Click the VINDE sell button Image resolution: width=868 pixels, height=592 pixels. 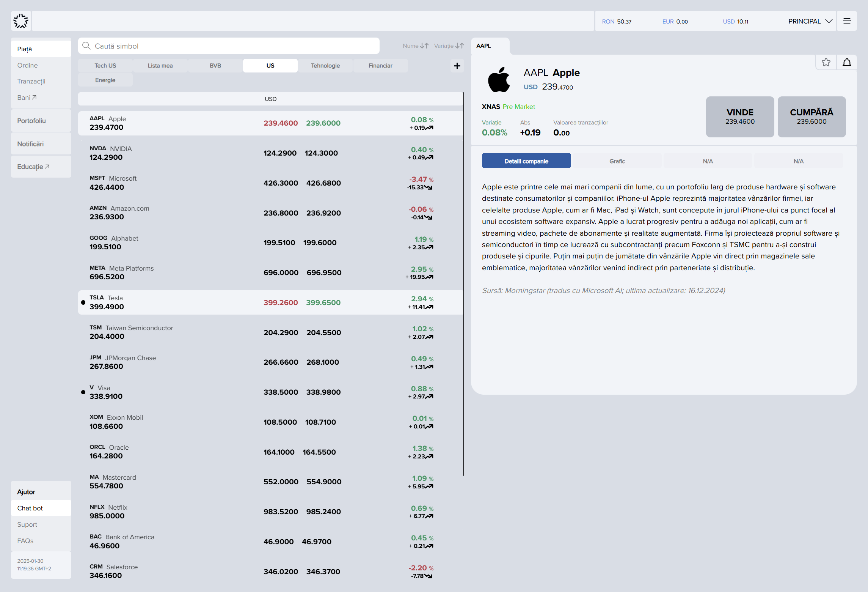click(740, 117)
